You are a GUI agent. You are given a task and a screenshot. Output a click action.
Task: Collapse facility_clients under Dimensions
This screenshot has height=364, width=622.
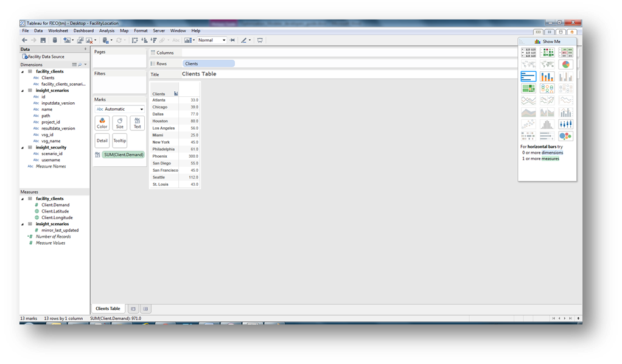coord(23,72)
